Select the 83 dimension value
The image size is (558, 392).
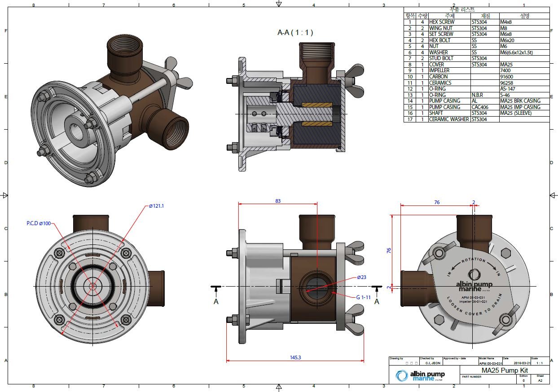click(277, 201)
